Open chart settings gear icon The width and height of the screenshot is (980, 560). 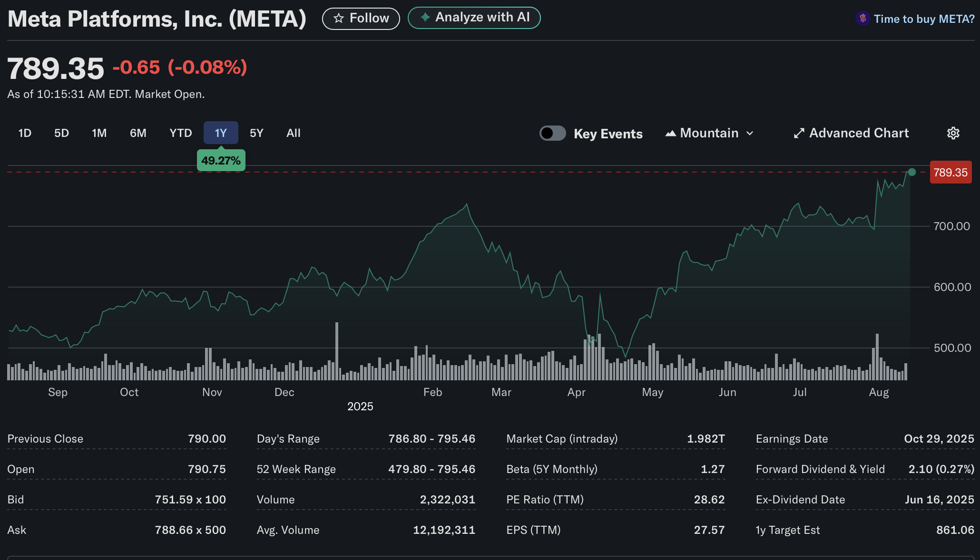click(953, 133)
